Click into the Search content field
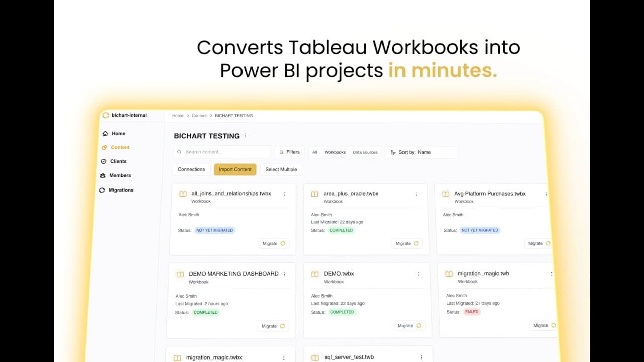 [x=224, y=152]
